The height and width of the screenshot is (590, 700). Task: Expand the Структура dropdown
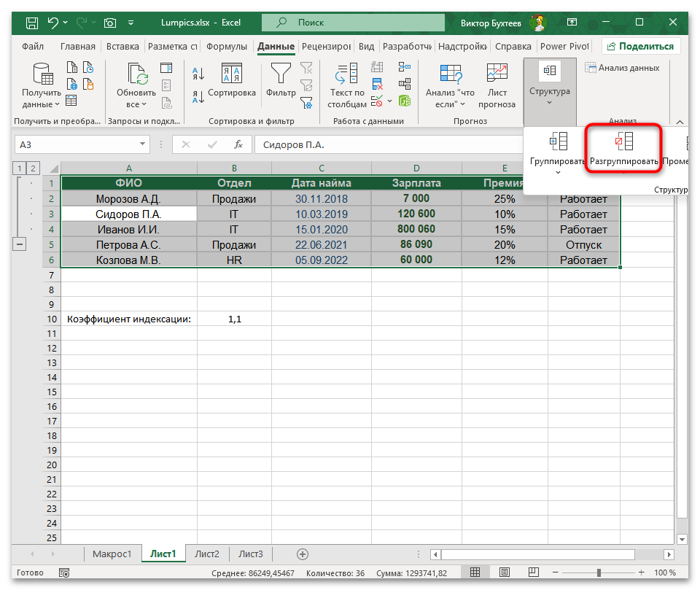[550, 102]
